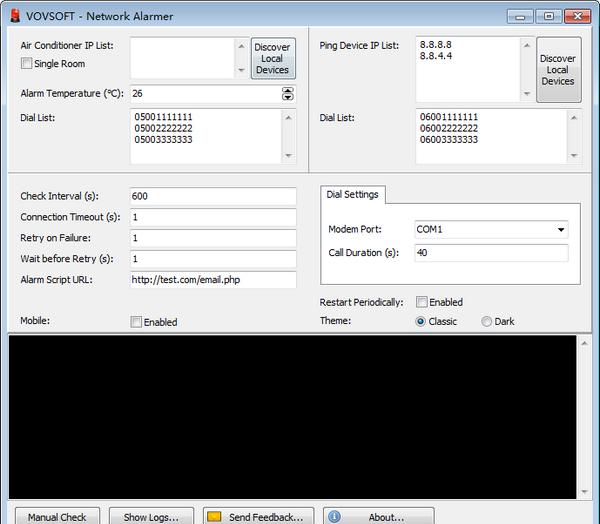This screenshot has height=524, width=600.
Task: Click down arrow of Air Conditioner IP list scrollbar
Action: (x=241, y=70)
